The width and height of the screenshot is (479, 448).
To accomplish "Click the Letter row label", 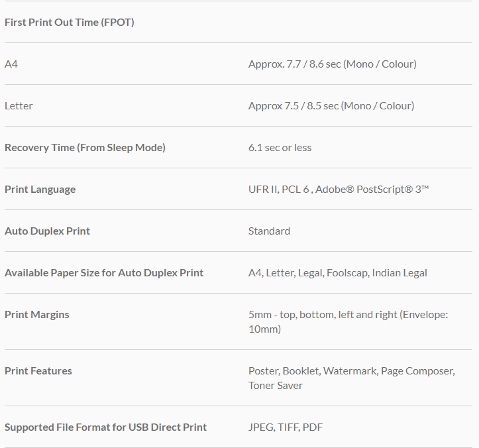I will 19,106.
